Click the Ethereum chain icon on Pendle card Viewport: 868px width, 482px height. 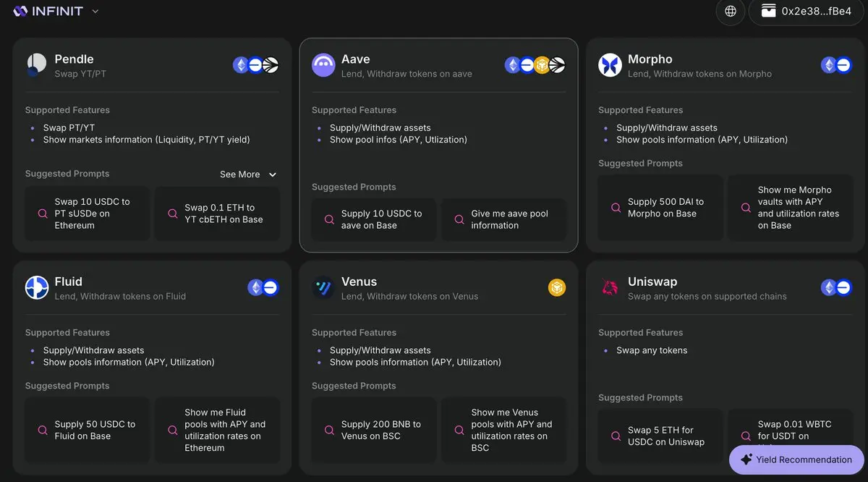(241, 65)
